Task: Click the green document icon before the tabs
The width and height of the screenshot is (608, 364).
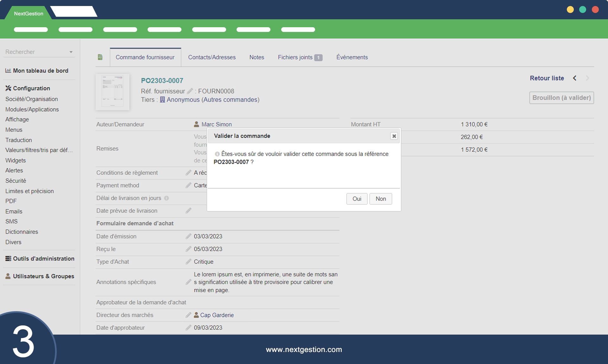Action: pos(100,57)
